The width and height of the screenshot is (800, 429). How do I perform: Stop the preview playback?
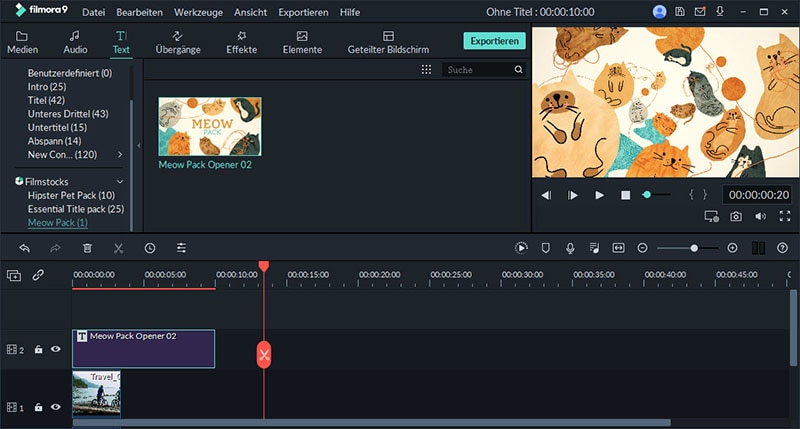(x=626, y=195)
